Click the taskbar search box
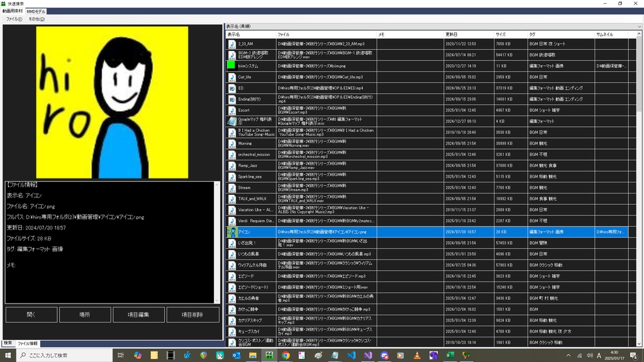 click(x=64, y=356)
